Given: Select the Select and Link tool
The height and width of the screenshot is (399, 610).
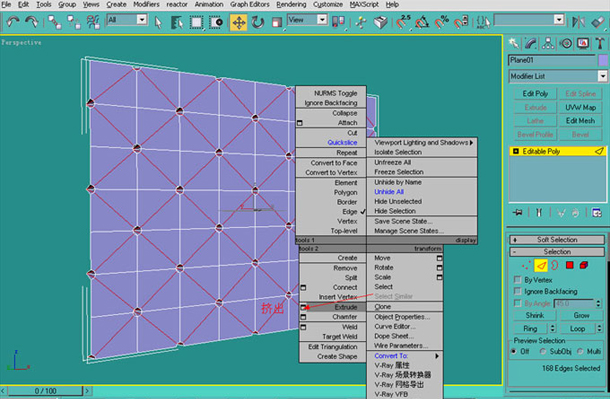Looking at the screenshot, I should [x=54, y=22].
